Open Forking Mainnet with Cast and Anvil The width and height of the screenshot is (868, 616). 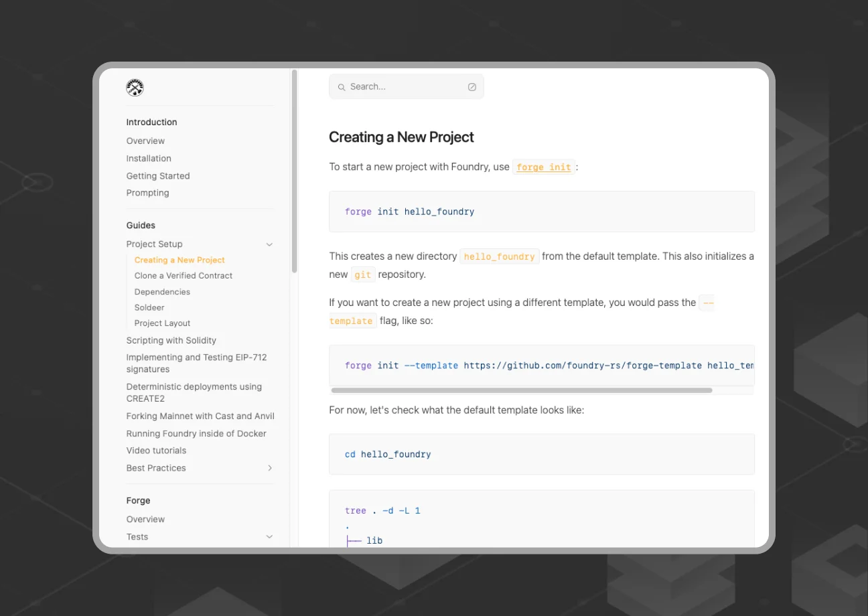pos(200,416)
